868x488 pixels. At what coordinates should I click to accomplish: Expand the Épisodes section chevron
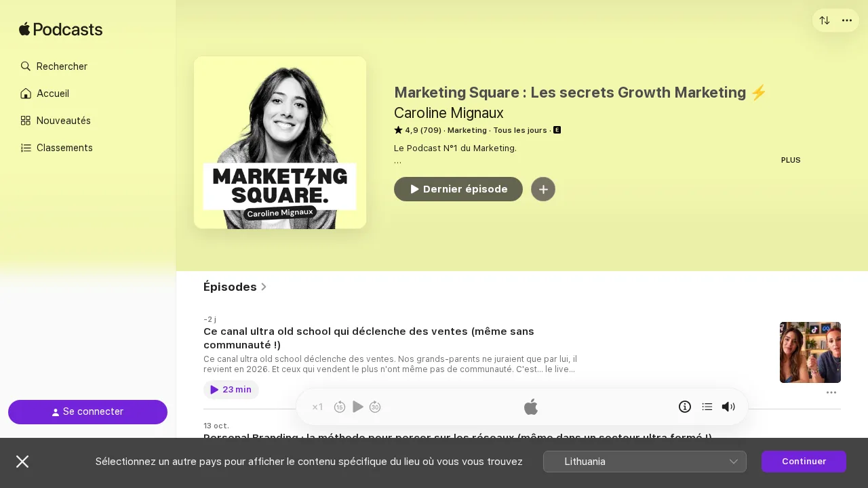(264, 287)
